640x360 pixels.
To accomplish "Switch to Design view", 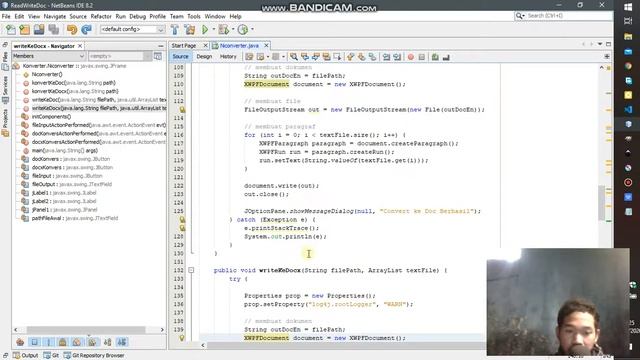I will click(204, 57).
